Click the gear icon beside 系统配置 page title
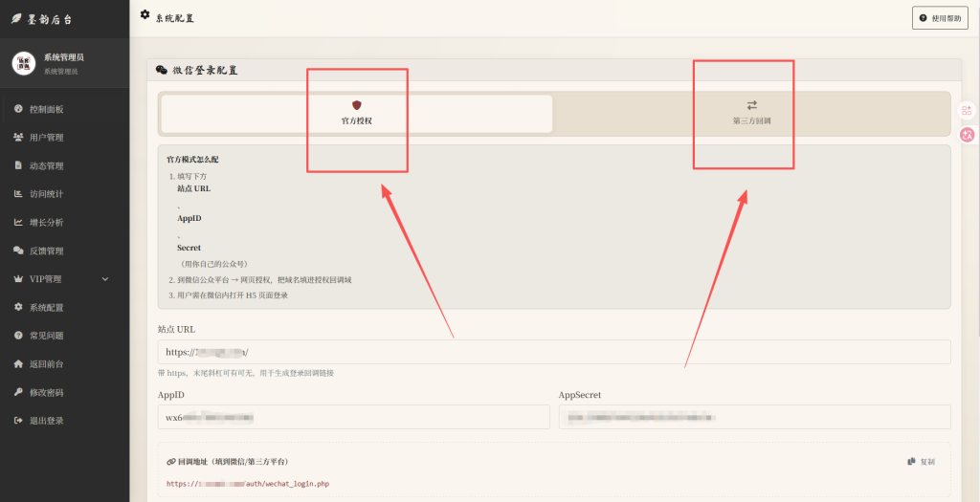The height and width of the screenshot is (502, 980). [145, 14]
